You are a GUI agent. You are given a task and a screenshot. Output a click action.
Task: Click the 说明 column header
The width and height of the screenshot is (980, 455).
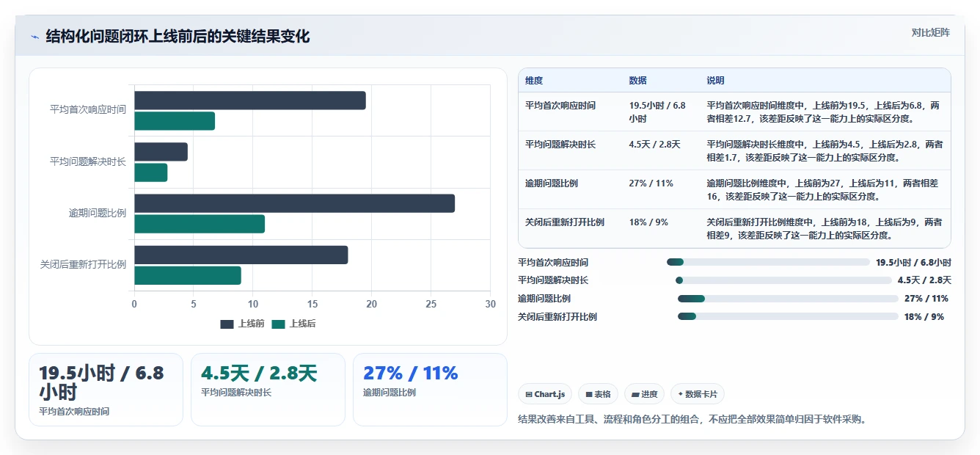[x=715, y=81]
